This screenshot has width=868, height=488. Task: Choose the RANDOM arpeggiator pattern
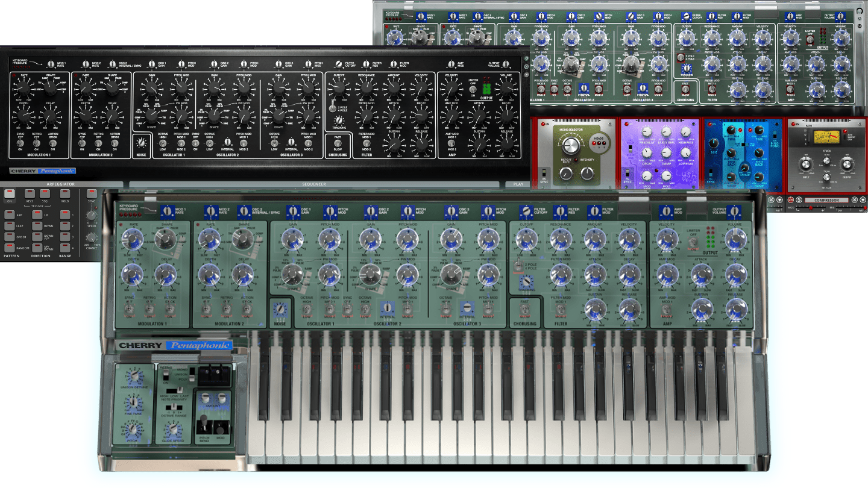point(9,247)
